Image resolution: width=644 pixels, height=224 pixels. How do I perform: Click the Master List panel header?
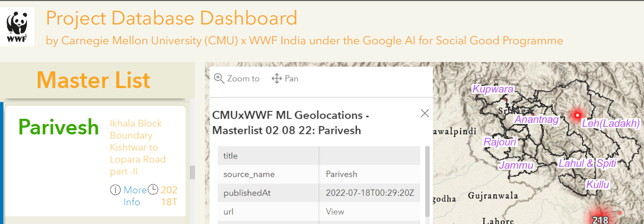tap(93, 80)
